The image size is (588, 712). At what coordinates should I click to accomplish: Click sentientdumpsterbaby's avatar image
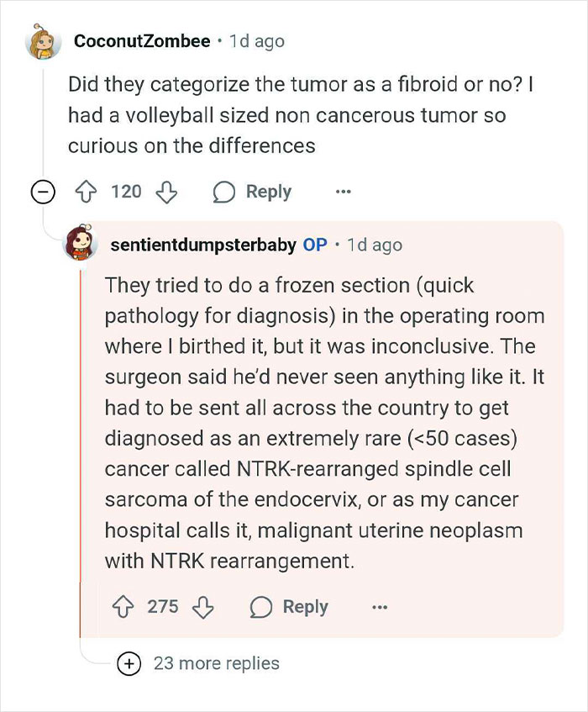tap(82, 245)
